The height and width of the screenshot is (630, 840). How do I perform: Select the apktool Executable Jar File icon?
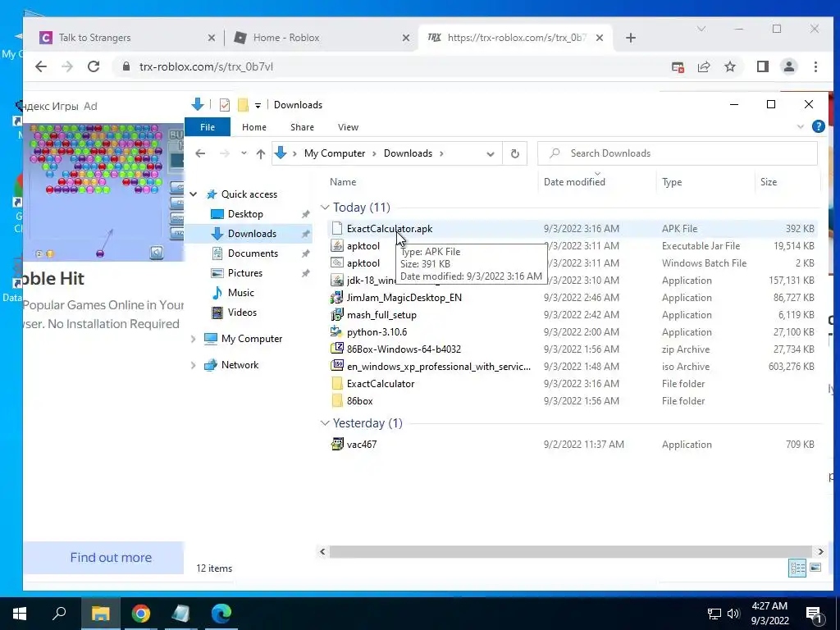pyautogui.click(x=337, y=246)
